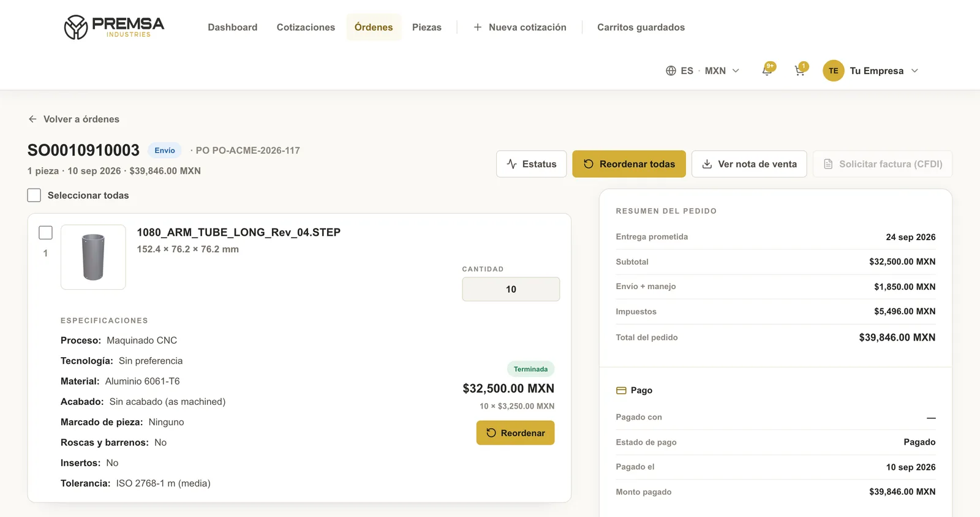This screenshot has width=980, height=517.
Task: Click the Envío + manejo value $1,850.00 MXN
Action: pyautogui.click(x=905, y=287)
